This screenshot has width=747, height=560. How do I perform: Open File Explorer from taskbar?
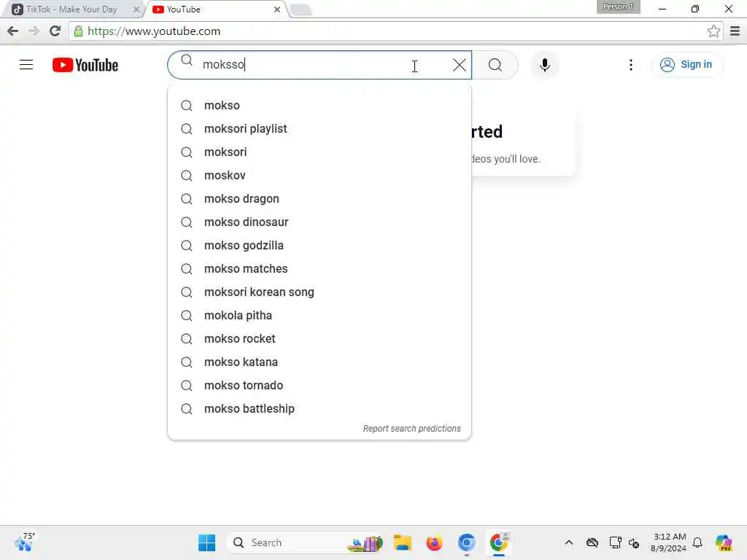[402, 542]
